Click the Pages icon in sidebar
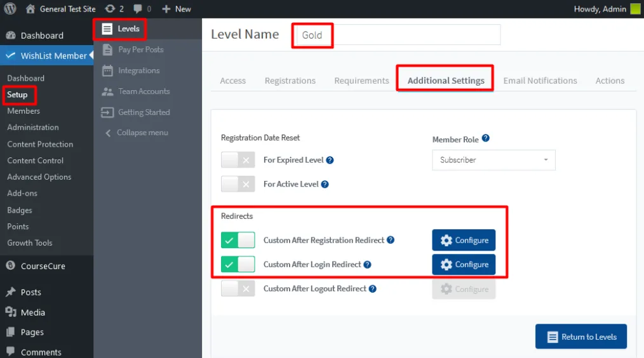Viewport: 644px width, 358px height. [11, 332]
